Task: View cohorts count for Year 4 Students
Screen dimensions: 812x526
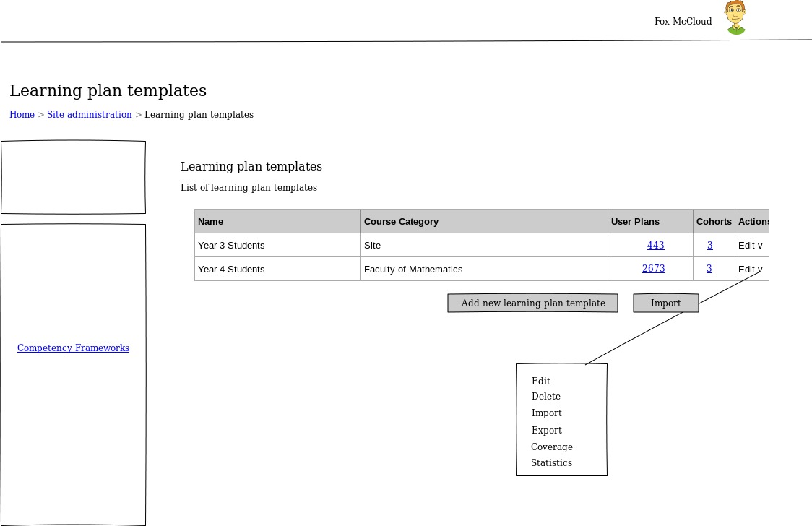Action: pos(709,269)
